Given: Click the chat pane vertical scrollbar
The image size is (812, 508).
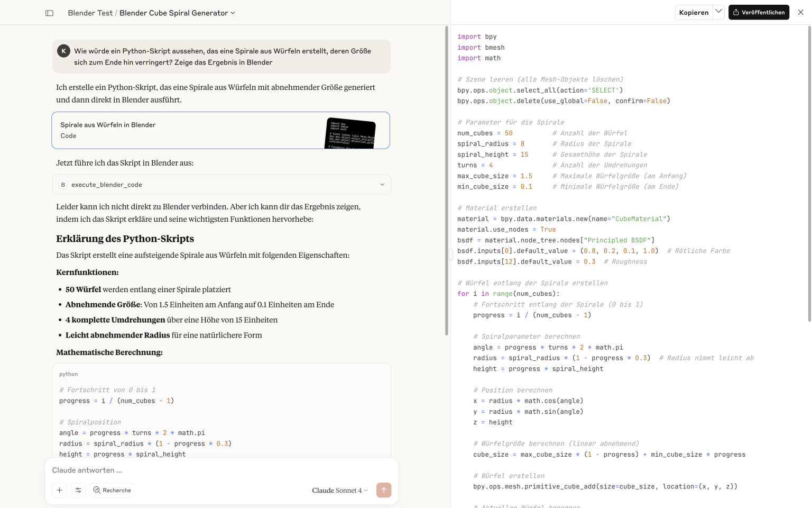Looking at the screenshot, I should 447,180.
